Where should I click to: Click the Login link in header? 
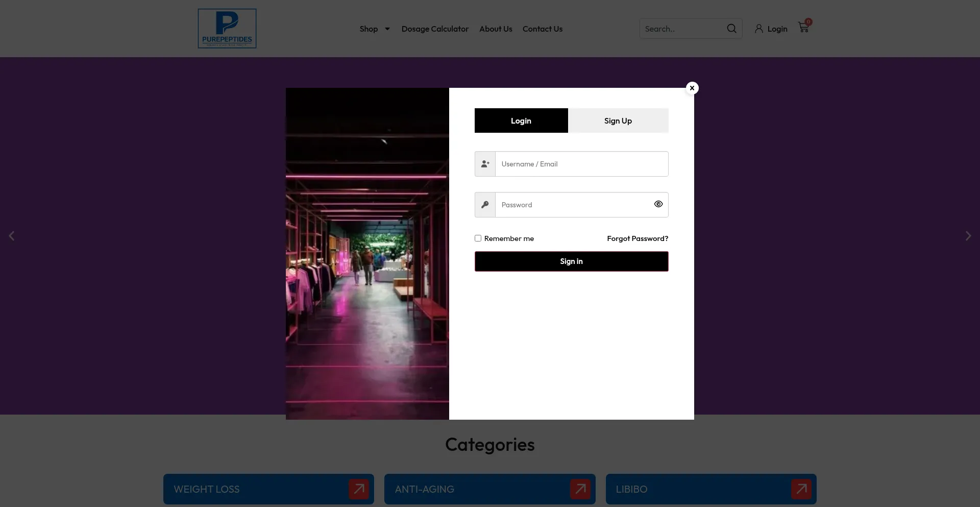click(x=777, y=29)
